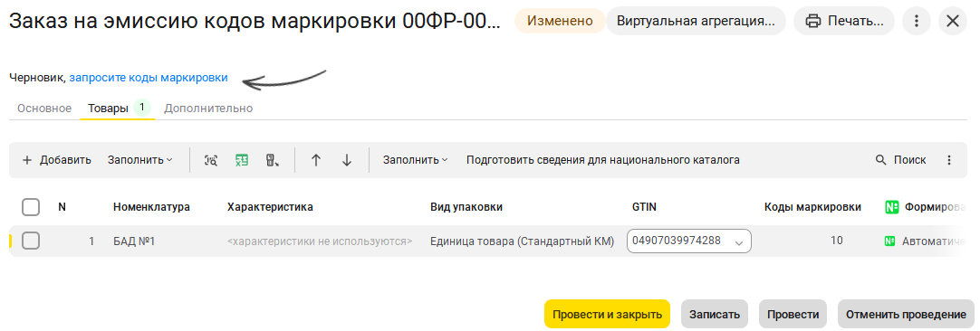Switch to the Основное tab
This screenshot has height=331, width=980.
click(44, 108)
